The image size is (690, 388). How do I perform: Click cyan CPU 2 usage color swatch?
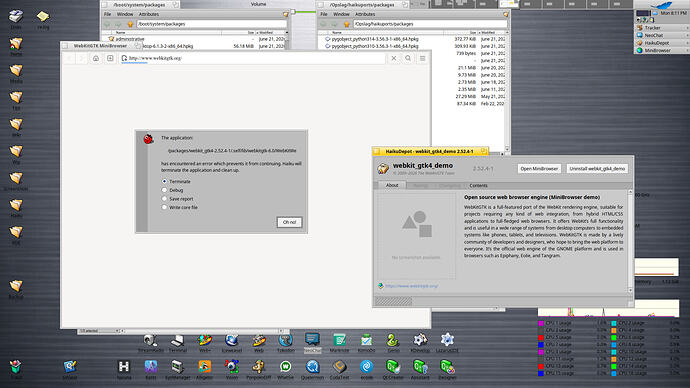tap(614, 323)
